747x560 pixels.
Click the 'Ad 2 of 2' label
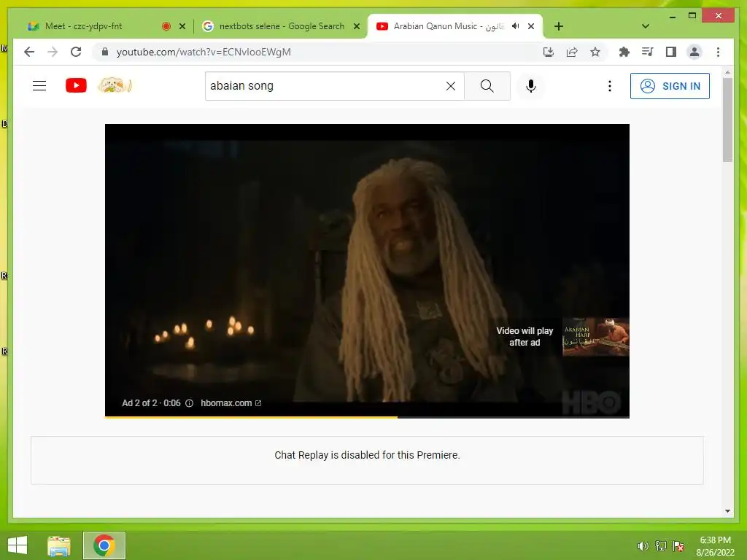coord(139,402)
